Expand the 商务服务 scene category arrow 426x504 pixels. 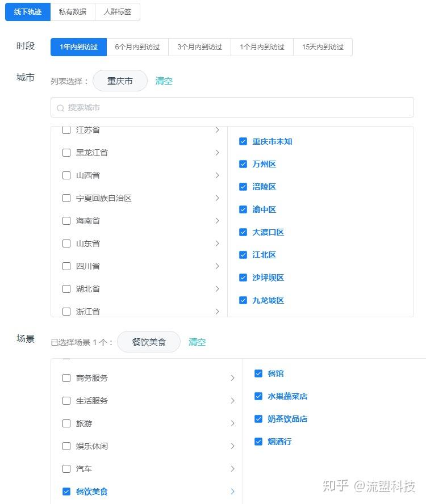(232, 378)
